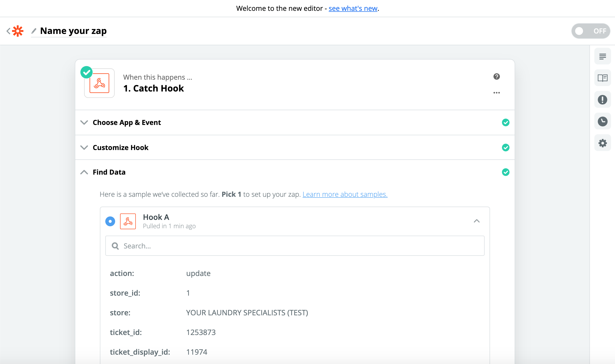
Task: Click the pencil icon to rename zap
Action: pos(34,31)
